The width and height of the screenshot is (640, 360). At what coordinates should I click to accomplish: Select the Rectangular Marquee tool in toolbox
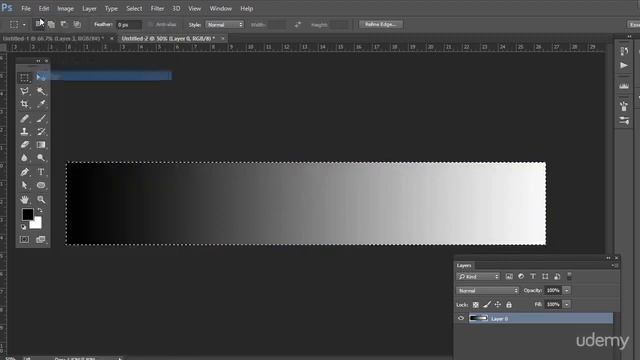pos(24,78)
